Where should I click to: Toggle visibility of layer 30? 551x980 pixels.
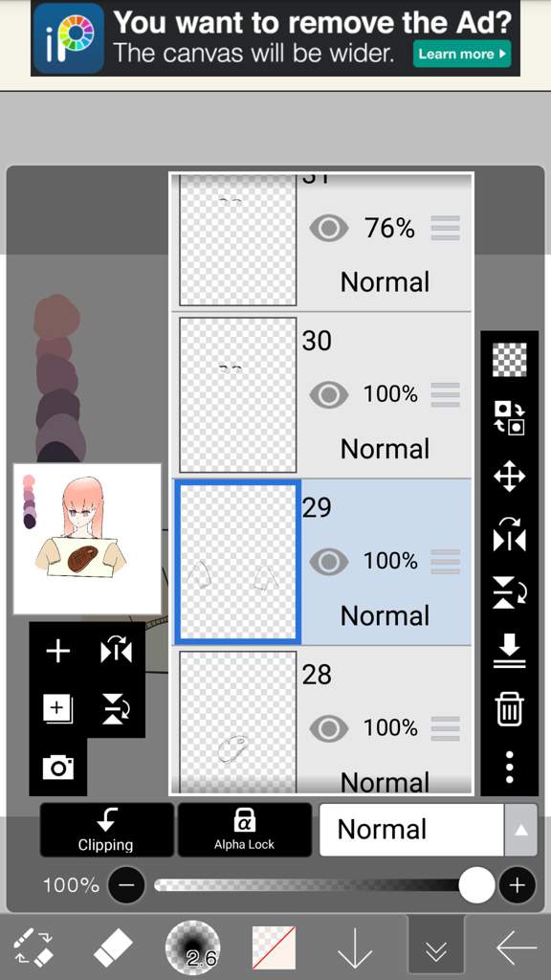(x=329, y=394)
